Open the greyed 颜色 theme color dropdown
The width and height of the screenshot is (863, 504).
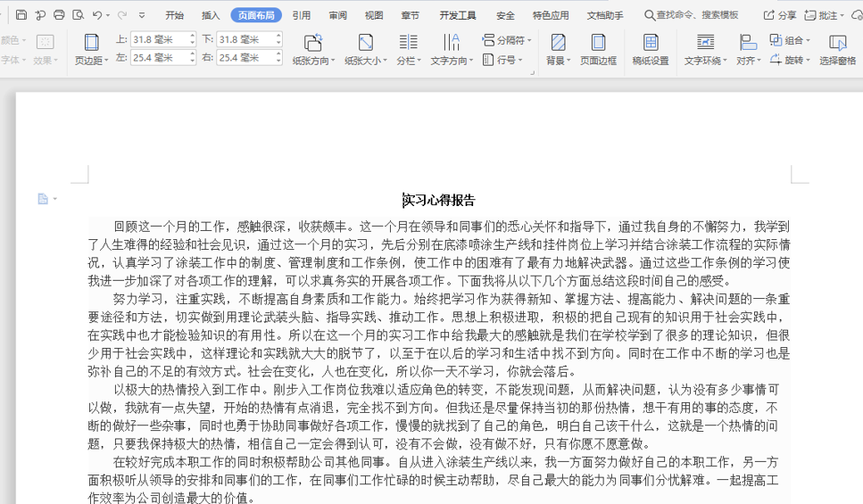[13, 40]
